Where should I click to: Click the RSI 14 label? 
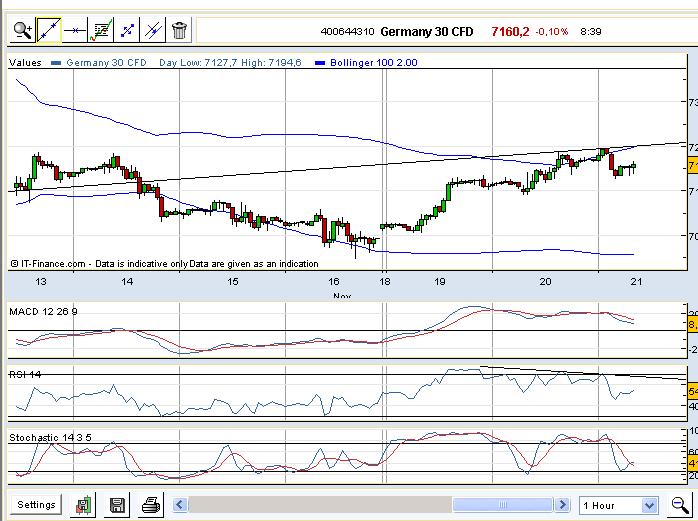[x=25, y=374]
